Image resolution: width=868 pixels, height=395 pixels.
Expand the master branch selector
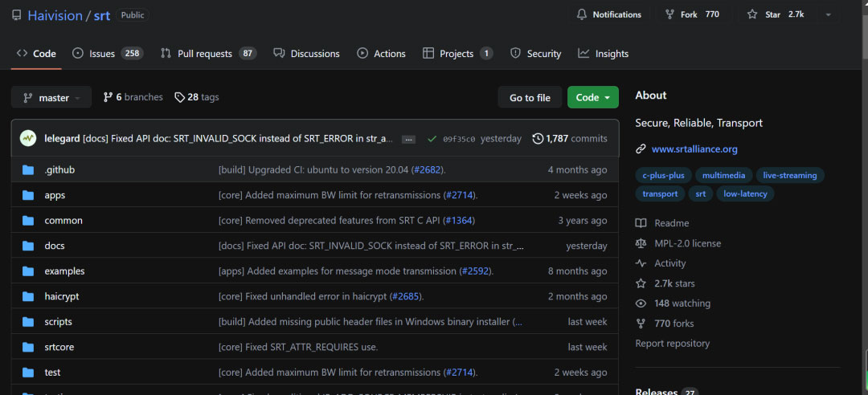click(x=51, y=98)
